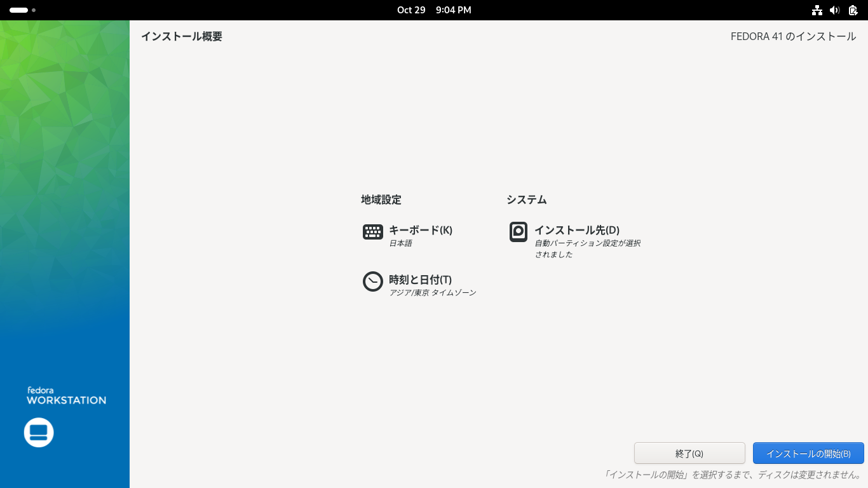Click the clock icon for 時刻と日付
The image size is (868, 488).
point(373,281)
